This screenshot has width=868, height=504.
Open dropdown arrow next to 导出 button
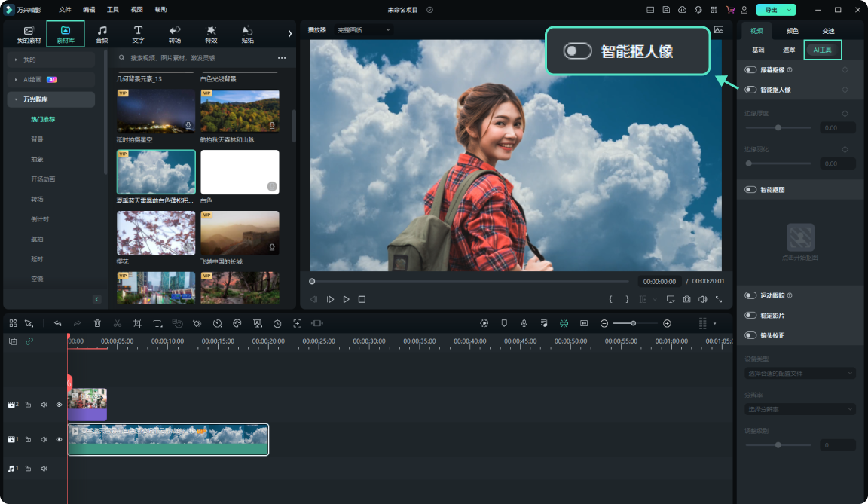click(788, 10)
